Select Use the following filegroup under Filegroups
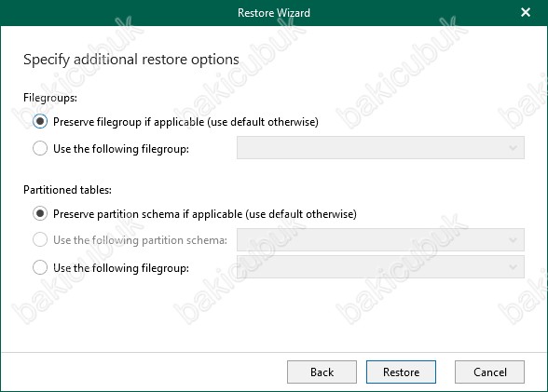The image size is (548, 392). pos(40,148)
